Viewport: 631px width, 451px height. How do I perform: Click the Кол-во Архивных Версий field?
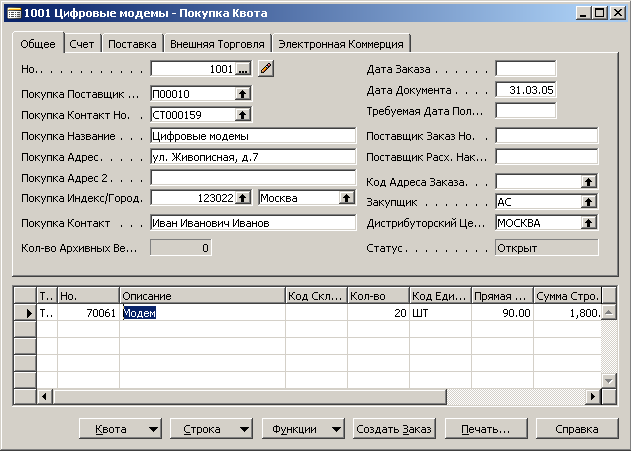click(x=181, y=248)
